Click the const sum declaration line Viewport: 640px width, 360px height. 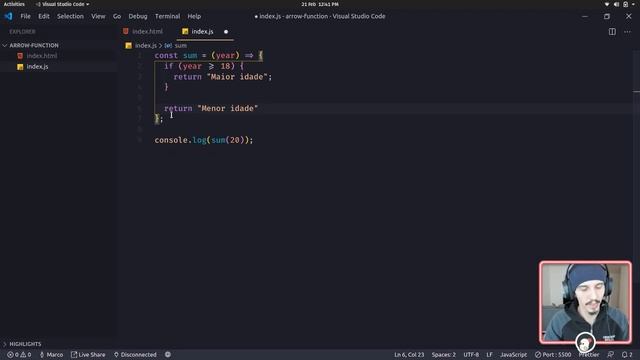click(209, 56)
